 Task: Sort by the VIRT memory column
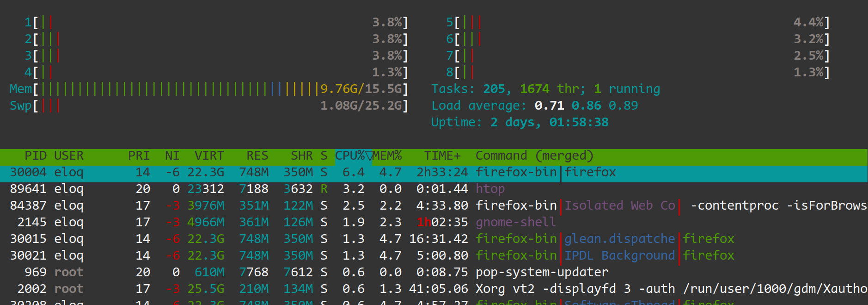(209, 156)
